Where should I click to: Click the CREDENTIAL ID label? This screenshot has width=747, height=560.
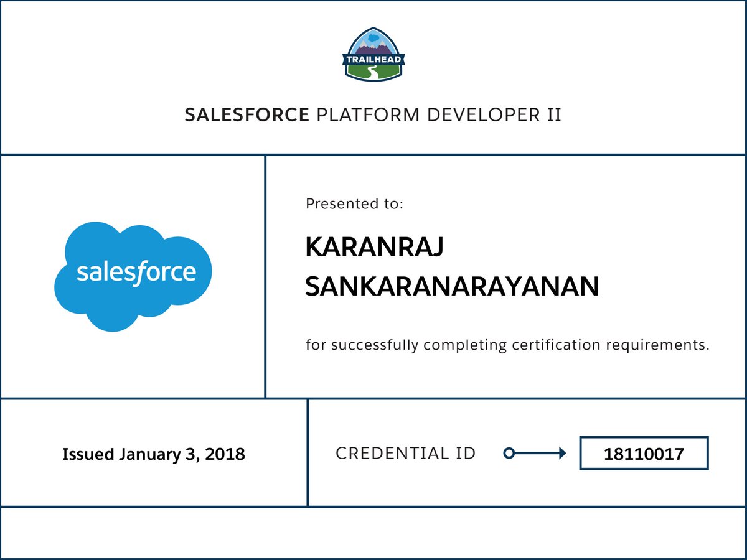(406, 454)
